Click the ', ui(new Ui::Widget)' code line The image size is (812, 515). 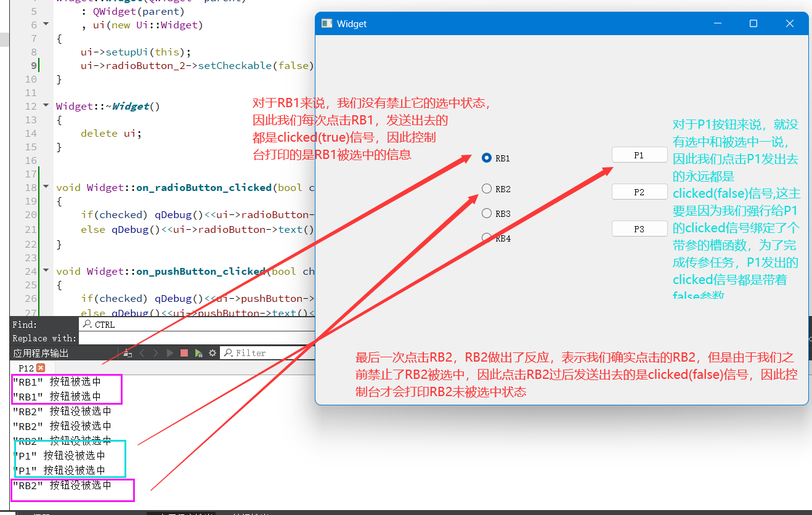[142, 25]
